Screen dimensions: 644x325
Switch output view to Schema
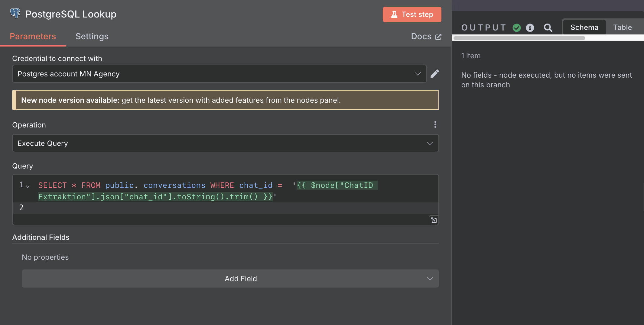point(584,27)
